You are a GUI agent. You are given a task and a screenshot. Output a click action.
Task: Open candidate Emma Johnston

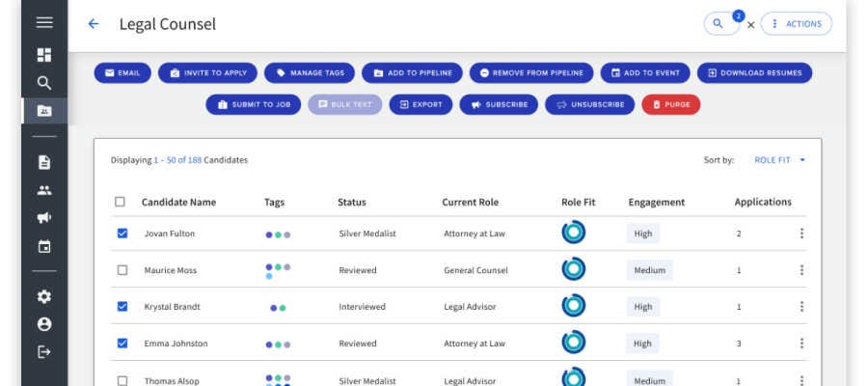pyautogui.click(x=176, y=344)
